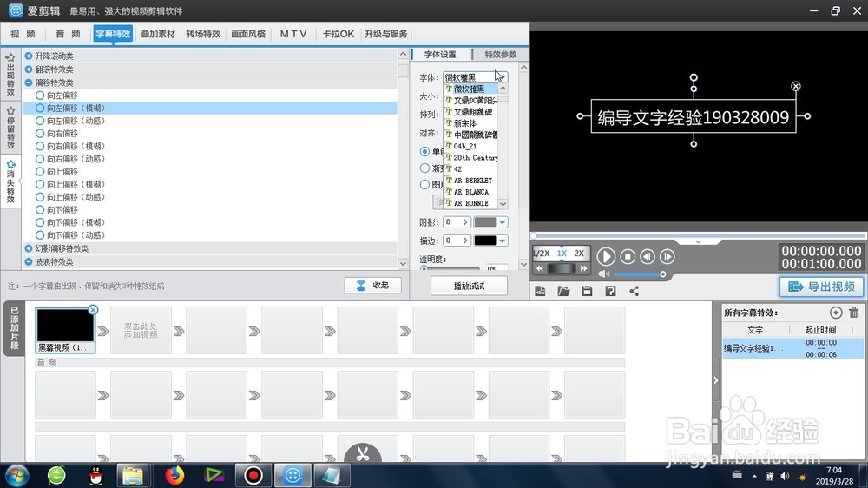The width and height of the screenshot is (868, 488).
Task: Open the Windows Start menu
Action: pyautogui.click(x=16, y=475)
